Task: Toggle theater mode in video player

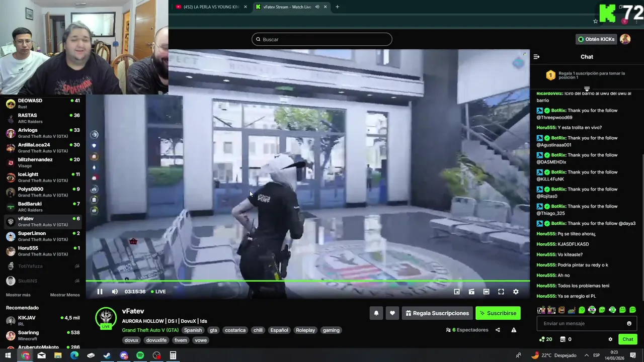Action: point(486,292)
